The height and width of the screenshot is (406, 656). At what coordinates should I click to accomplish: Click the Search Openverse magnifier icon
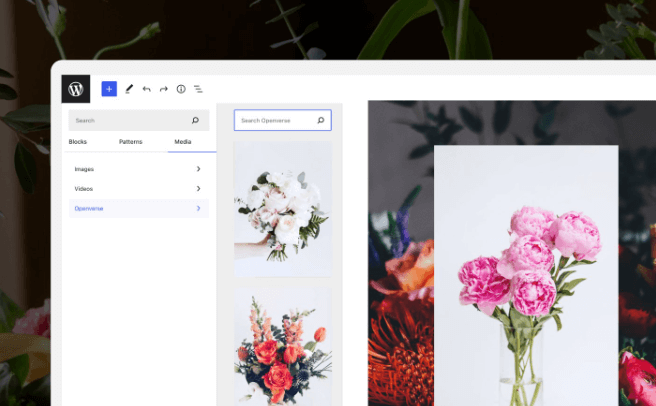(x=320, y=121)
